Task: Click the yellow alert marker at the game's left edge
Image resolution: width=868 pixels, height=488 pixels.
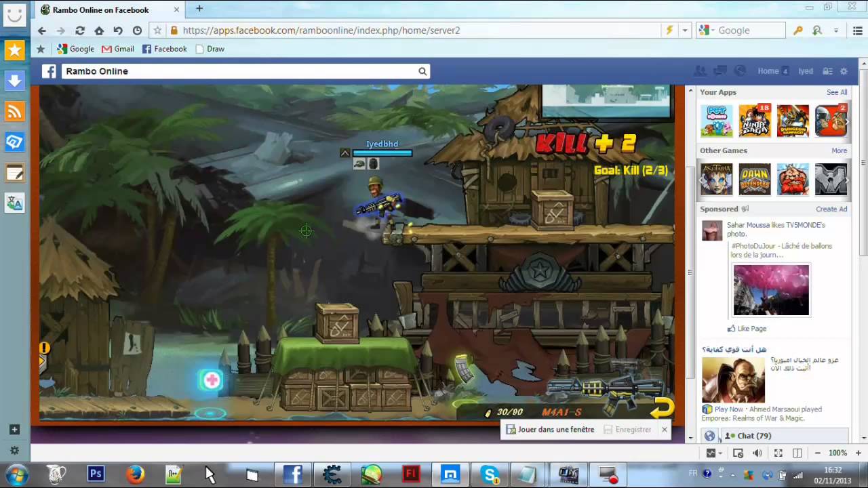Action: [44, 348]
